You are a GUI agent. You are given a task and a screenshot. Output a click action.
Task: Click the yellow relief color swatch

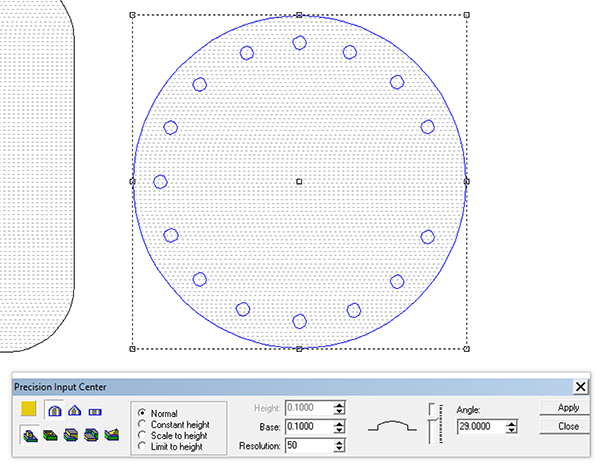coord(28,409)
